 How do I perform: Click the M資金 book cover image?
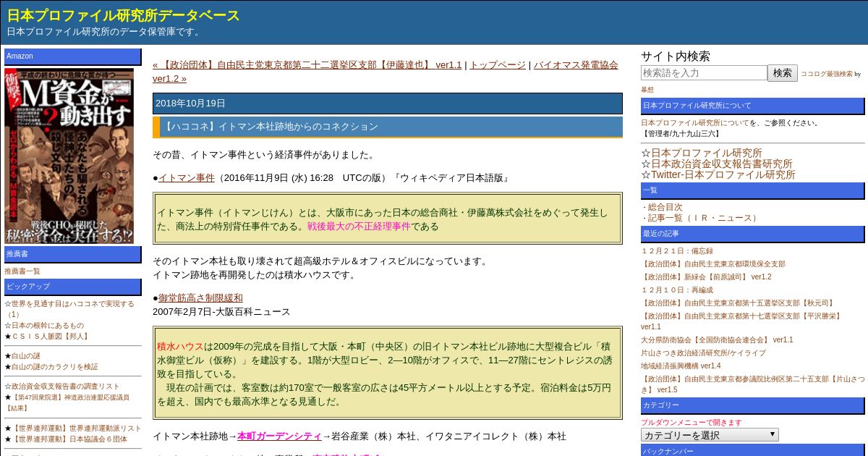point(69,156)
